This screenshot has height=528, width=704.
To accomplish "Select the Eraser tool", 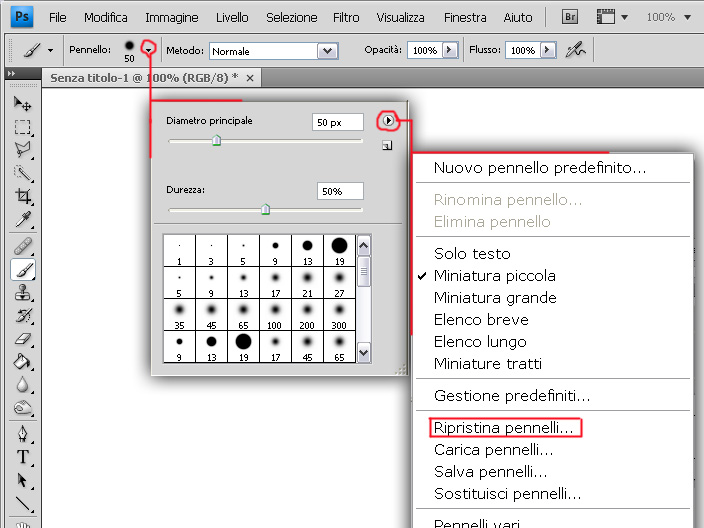I will [22, 339].
